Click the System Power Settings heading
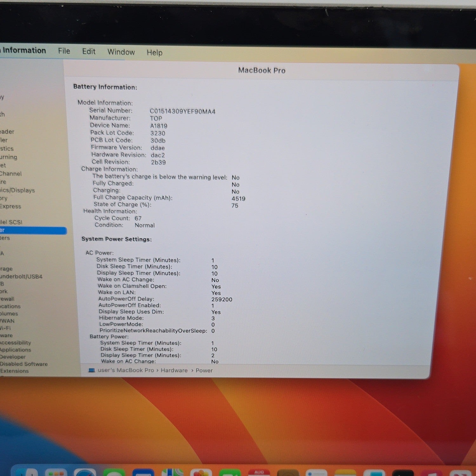 [x=116, y=239]
